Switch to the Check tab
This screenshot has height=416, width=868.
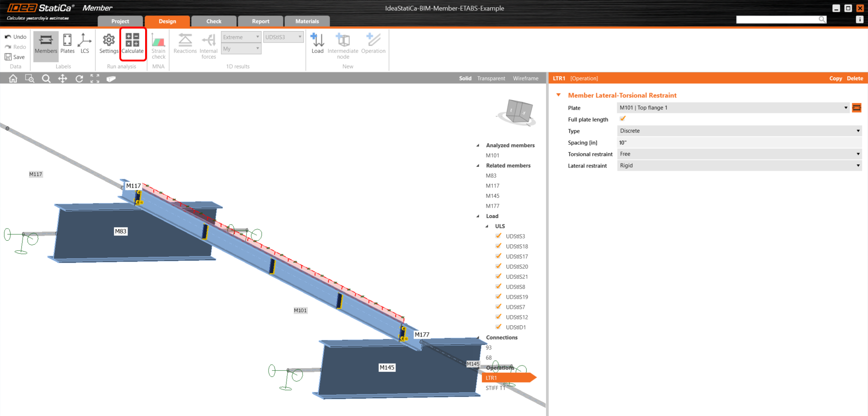click(214, 21)
